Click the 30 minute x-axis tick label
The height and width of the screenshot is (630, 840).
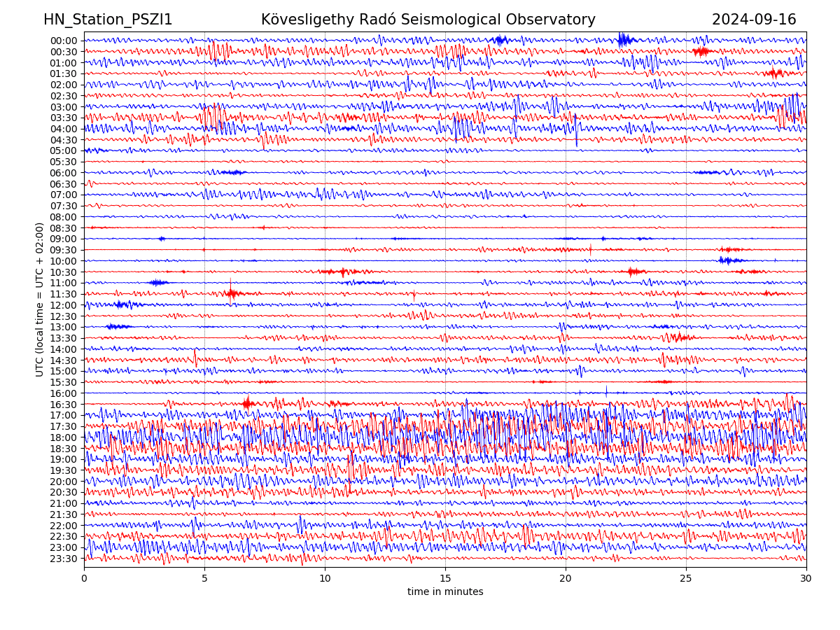[x=806, y=578]
